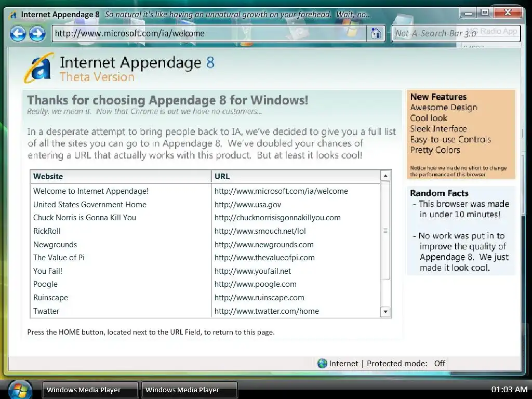Click 'Awesome Design' in New Features
The image size is (532, 399).
click(x=444, y=108)
